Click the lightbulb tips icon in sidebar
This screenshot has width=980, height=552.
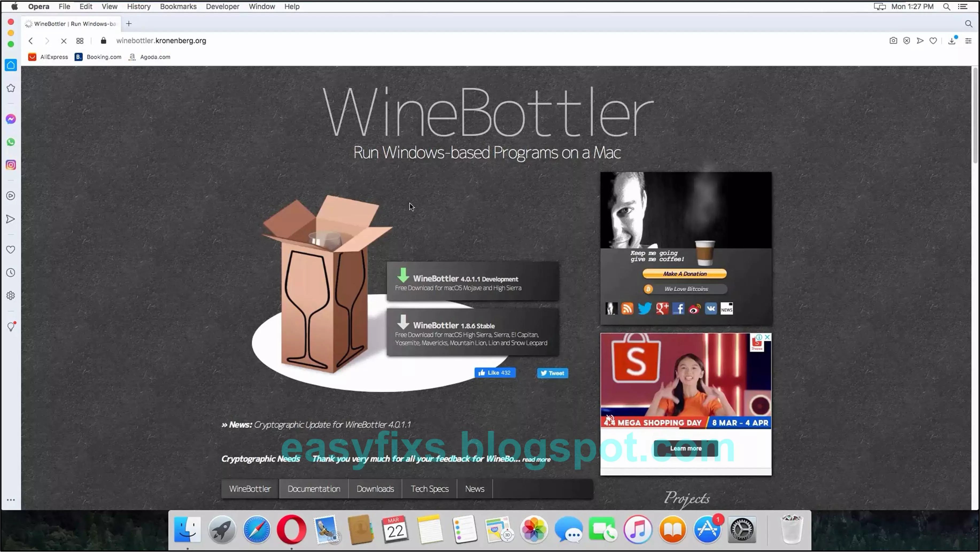11,327
